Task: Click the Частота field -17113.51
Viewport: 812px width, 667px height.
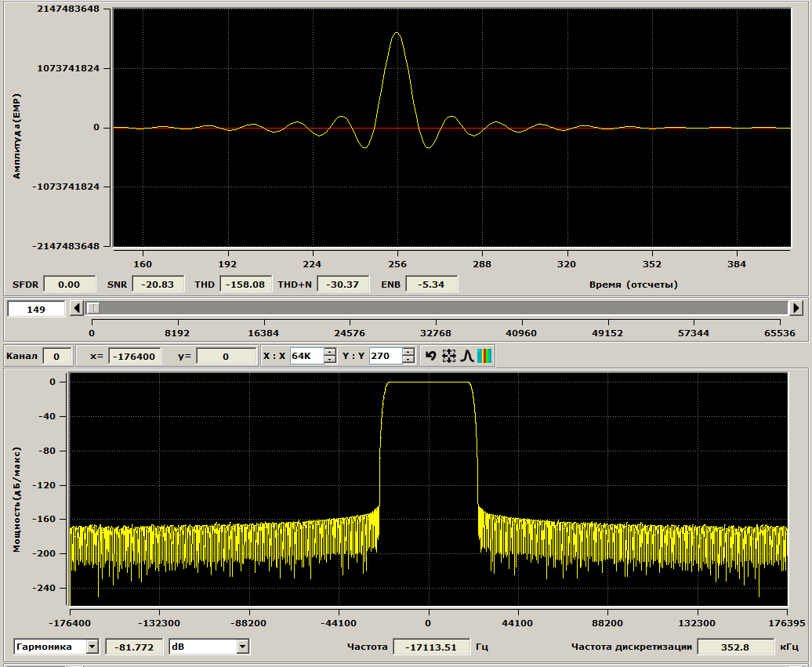Action: tap(431, 647)
